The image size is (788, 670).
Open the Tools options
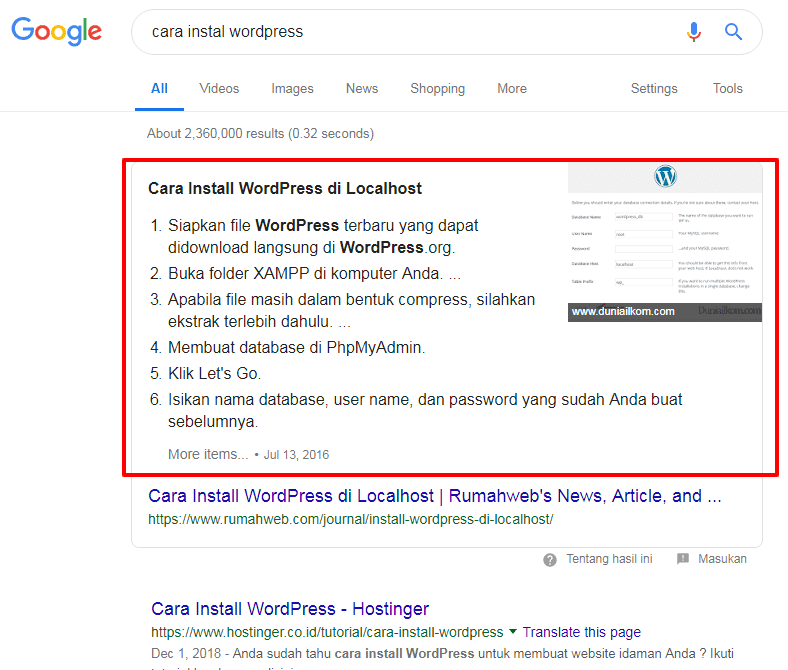(x=727, y=89)
